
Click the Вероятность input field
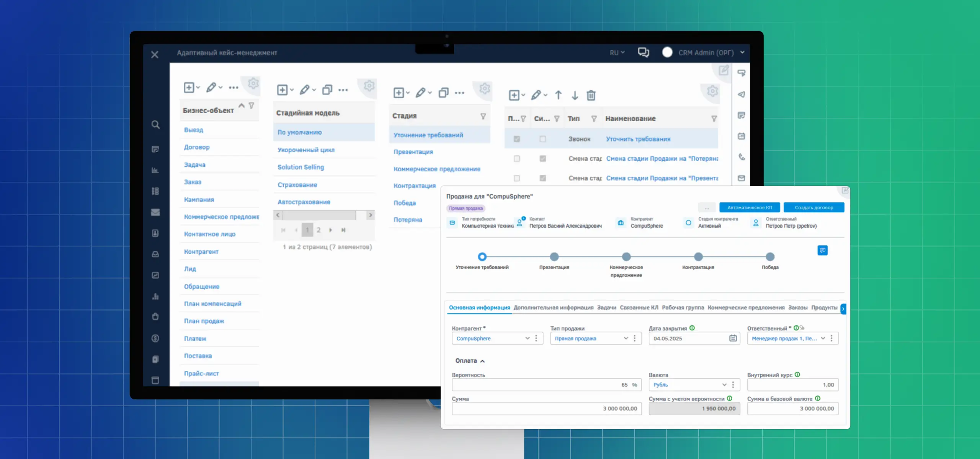point(547,385)
